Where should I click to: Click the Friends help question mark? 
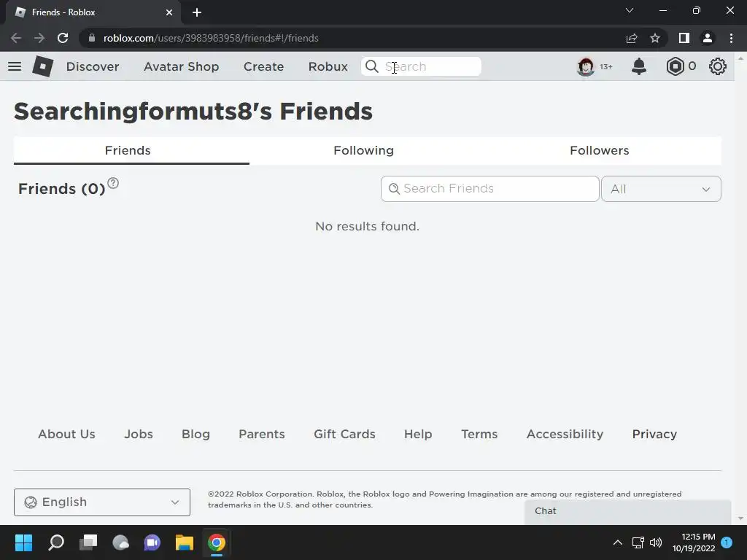113,183
